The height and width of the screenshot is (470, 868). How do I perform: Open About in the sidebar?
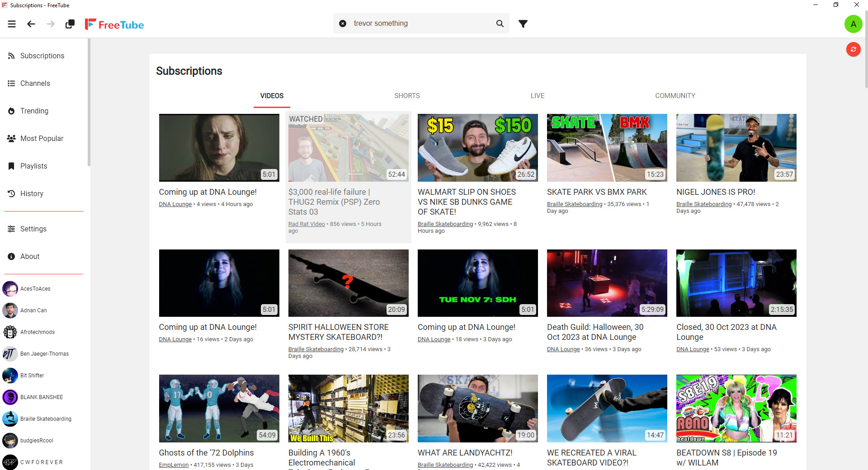pos(44,256)
